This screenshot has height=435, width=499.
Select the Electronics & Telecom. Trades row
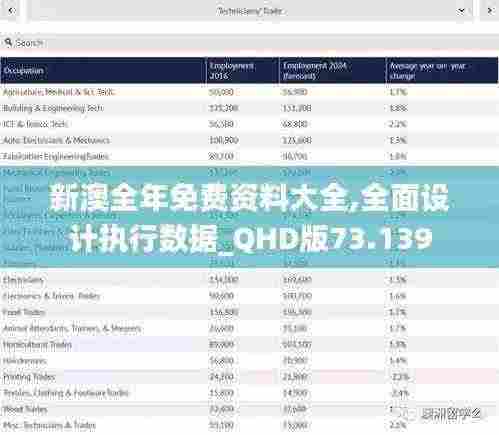(x=249, y=296)
